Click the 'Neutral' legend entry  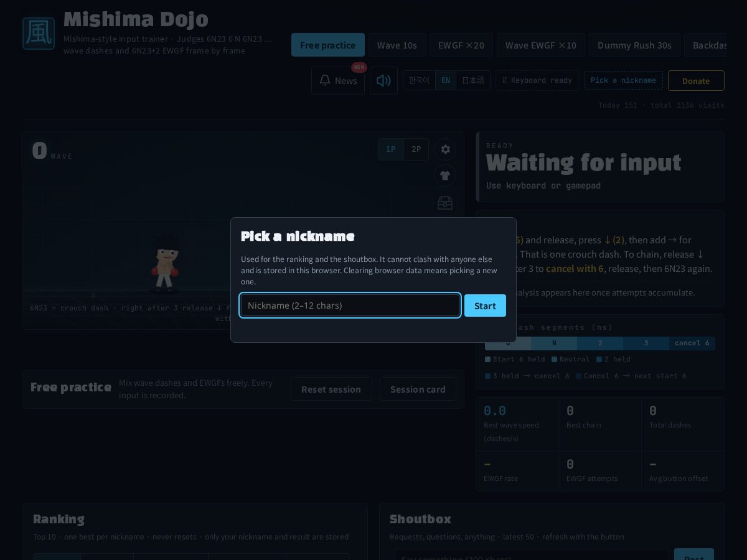(570, 359)
